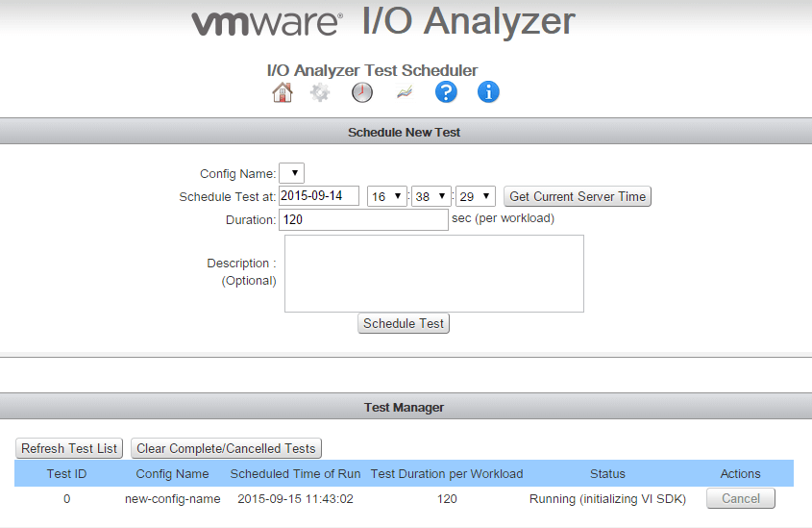Click the scheduled time 2015-09-15 11:43:02
Viewport: 812px width, 528px height.
pos(295,499)
